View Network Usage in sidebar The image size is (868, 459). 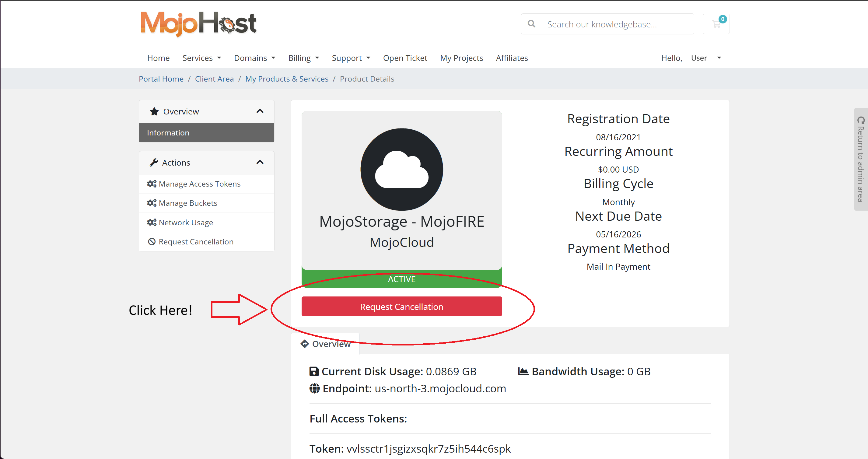(186, 222)
